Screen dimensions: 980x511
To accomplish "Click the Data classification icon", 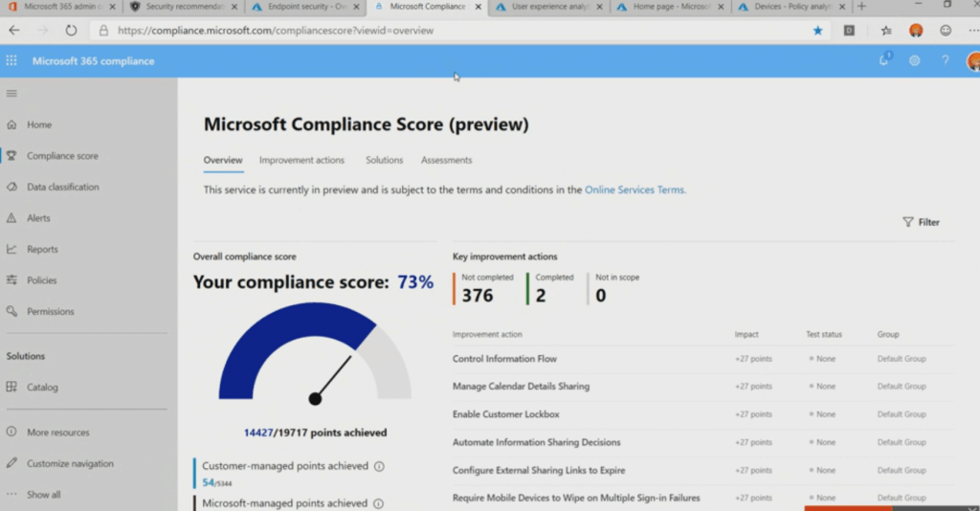I will click(11, 187).
